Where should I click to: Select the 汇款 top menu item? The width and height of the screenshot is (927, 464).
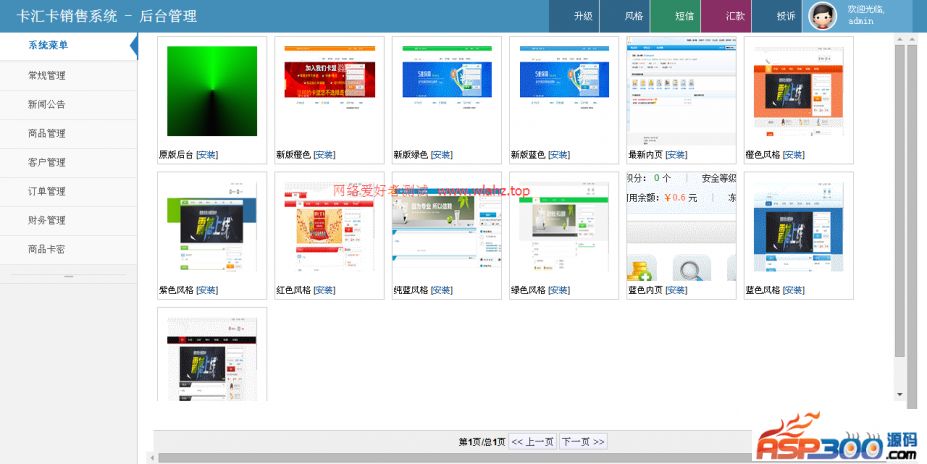pos(735,16)
